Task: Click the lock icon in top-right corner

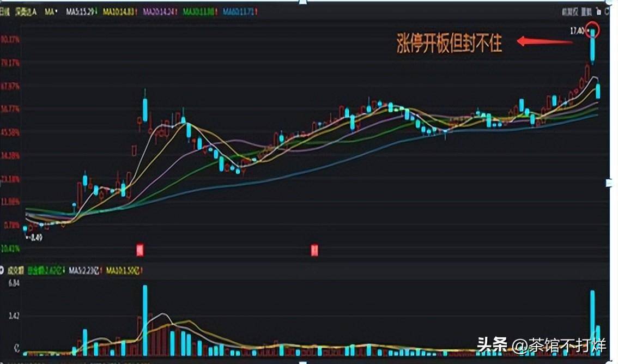Action: pyautogui.click(x=599, y=12)
